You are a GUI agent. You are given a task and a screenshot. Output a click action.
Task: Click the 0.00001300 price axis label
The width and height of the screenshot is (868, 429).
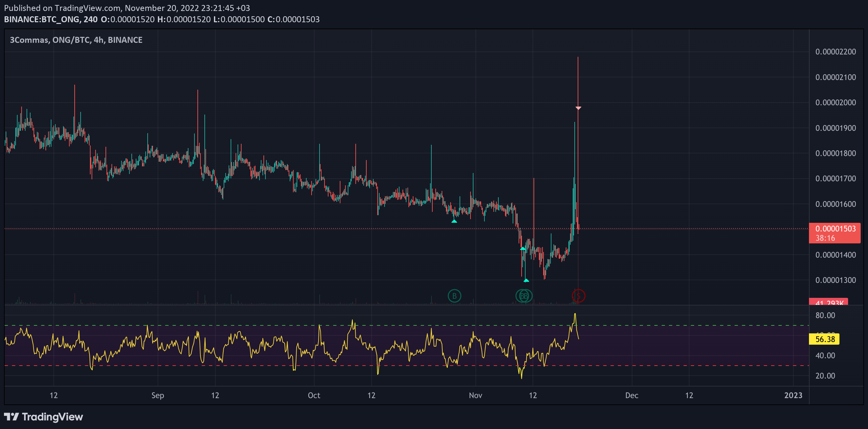(x=835, y=280)
